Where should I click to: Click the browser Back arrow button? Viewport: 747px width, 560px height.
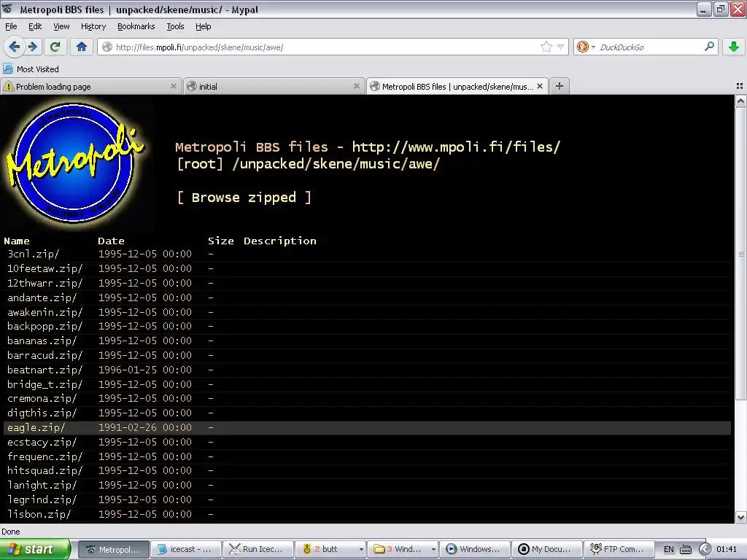pyautogui.click(x=14, y=47)
